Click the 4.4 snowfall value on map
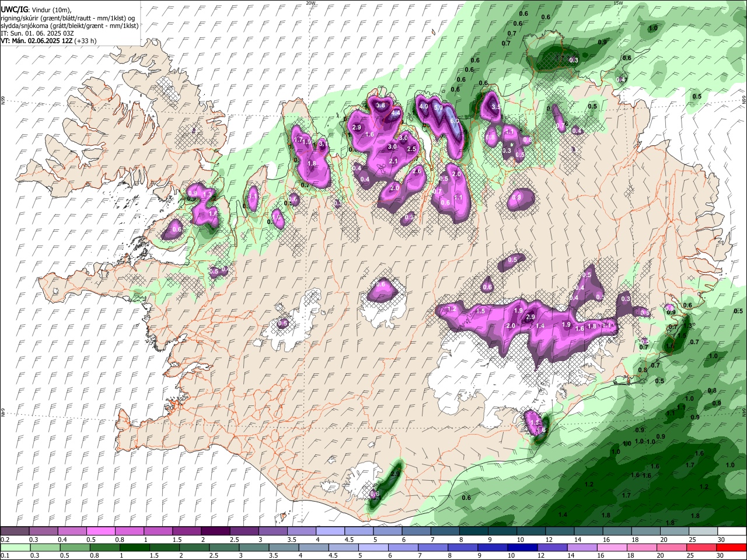Viewport: 747px width, 560px height. pos(396,113)
